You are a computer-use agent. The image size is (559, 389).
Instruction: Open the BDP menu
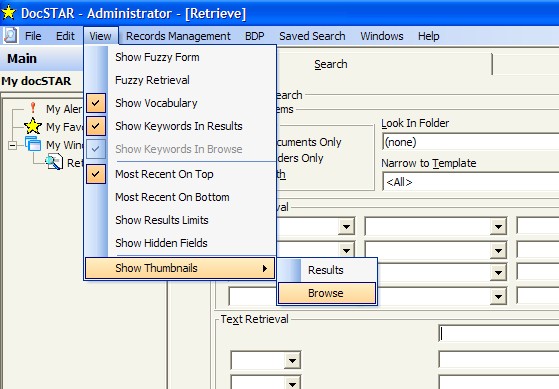pos(255,36)
